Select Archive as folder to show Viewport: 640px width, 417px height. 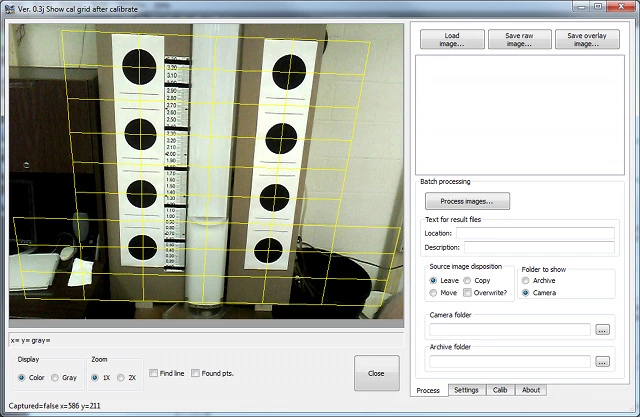pos(526,281)
